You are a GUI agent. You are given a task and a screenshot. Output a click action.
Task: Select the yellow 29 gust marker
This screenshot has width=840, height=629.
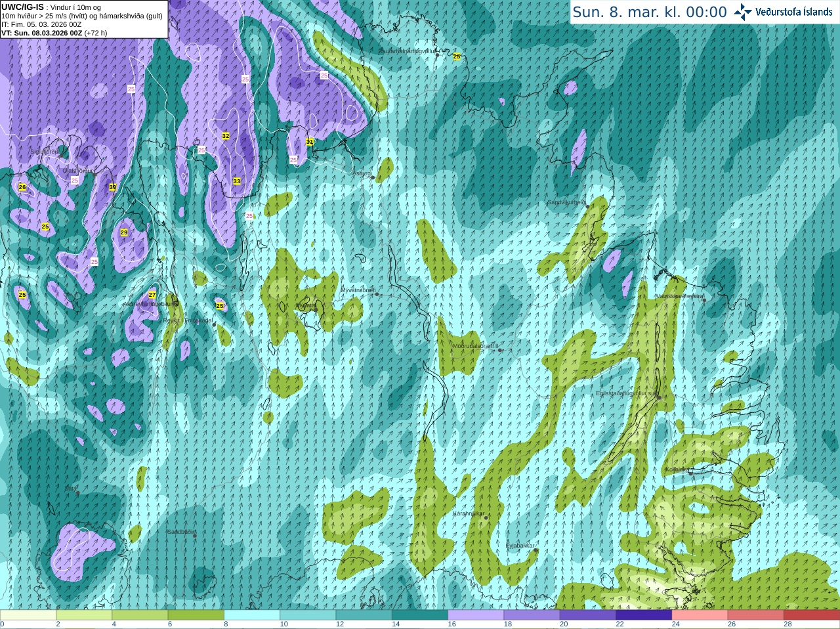(124, 232)
